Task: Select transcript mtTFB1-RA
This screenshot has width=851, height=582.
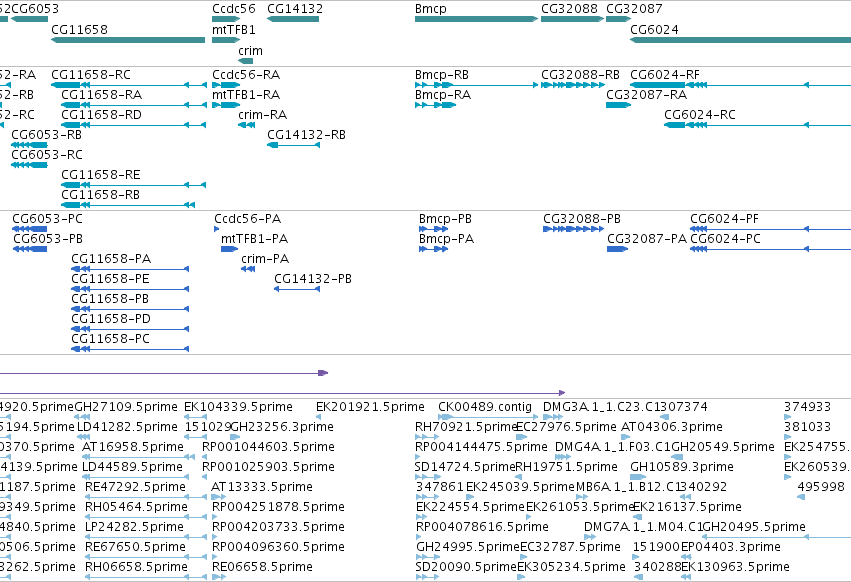Action: [x=226, y=105]
